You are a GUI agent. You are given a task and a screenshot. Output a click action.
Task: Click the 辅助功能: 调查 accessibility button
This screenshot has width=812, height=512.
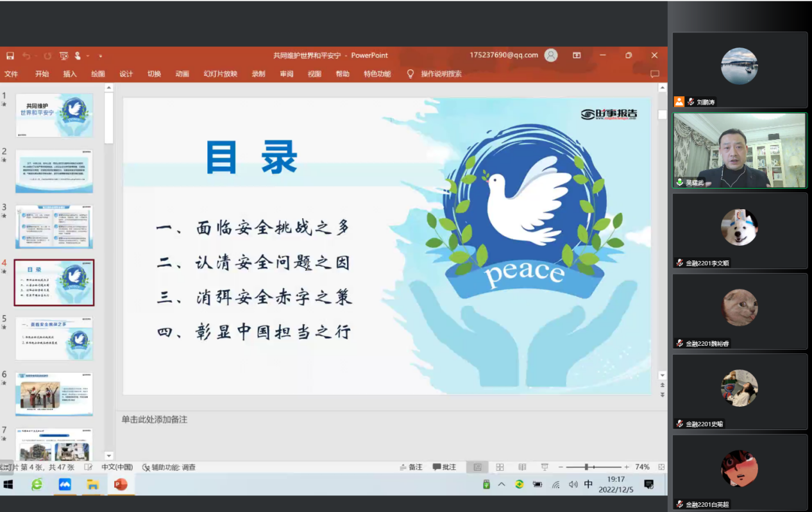[169, 467]
